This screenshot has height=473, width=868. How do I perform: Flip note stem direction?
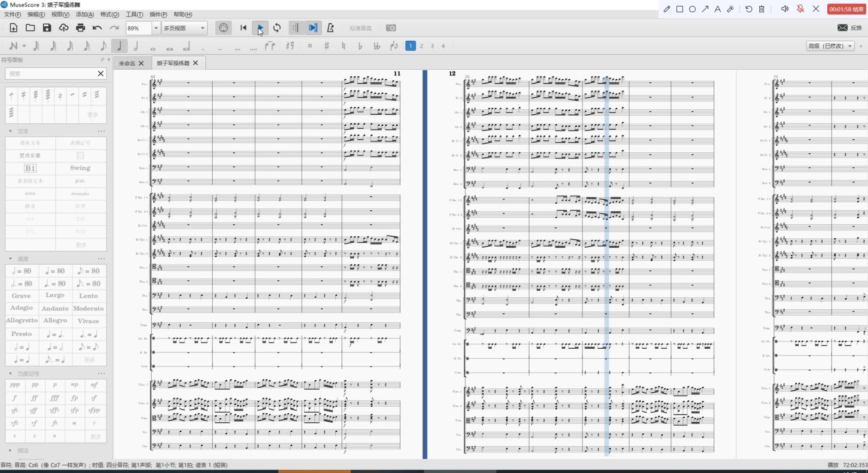point(394,46)
